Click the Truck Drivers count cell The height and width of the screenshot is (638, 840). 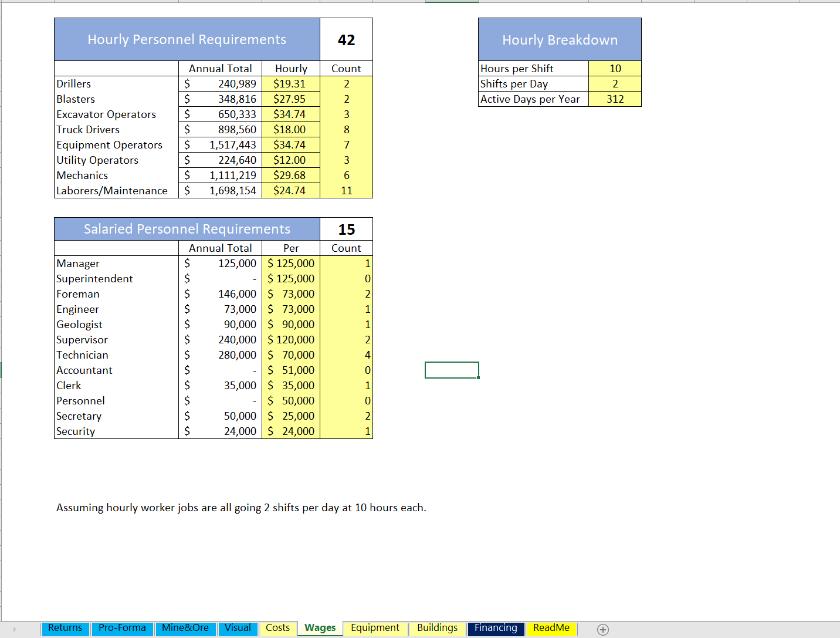pos(346,130)
